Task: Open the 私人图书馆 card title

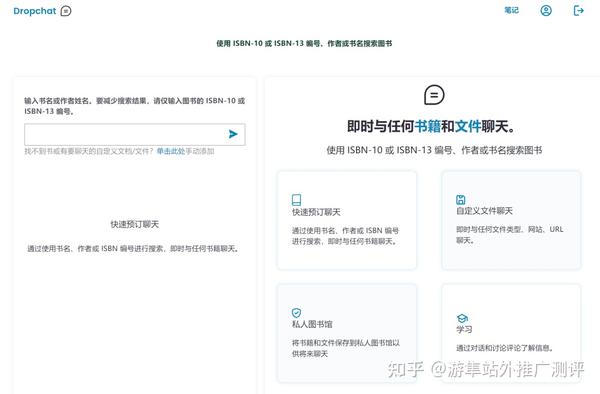Action: tap(312, 324)
